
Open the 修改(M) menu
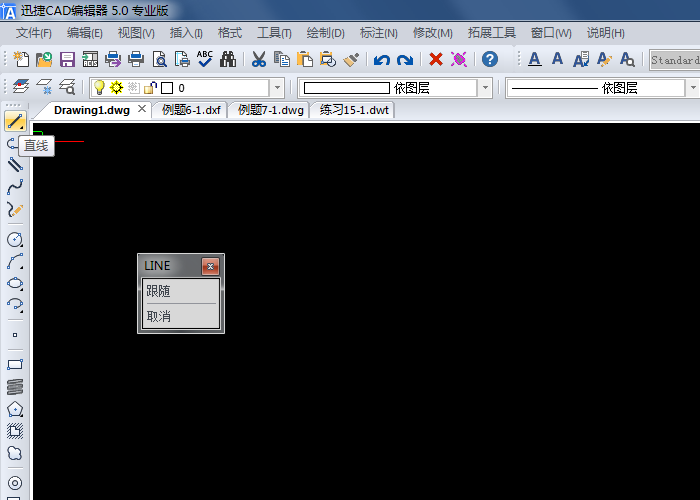[433, 33]
